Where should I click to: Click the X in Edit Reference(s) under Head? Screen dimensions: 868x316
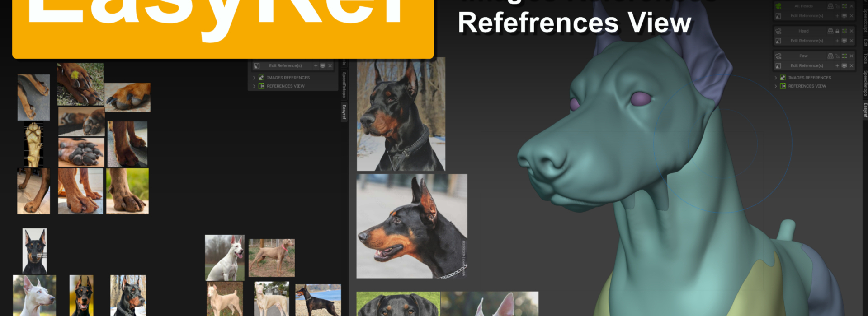851,41
